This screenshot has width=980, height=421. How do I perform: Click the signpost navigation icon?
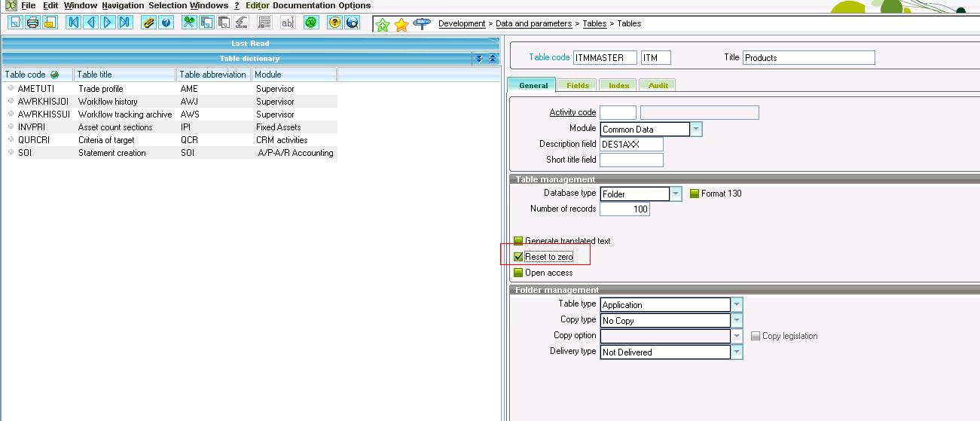point(422,23)
